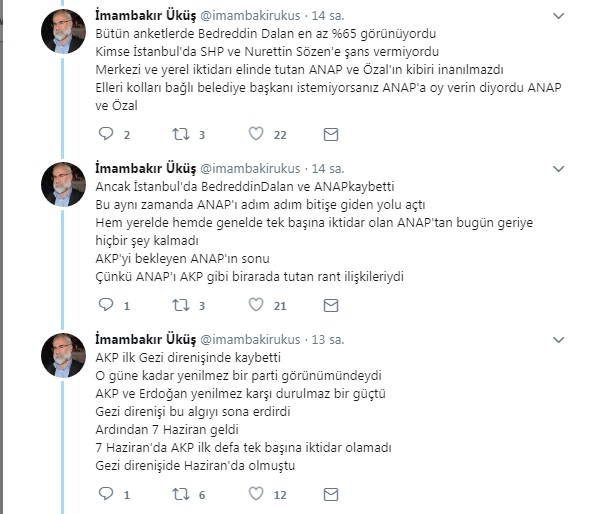Like the first tweet with 22 likes
This screenshot has height=514, width=600.
[255, 134]
